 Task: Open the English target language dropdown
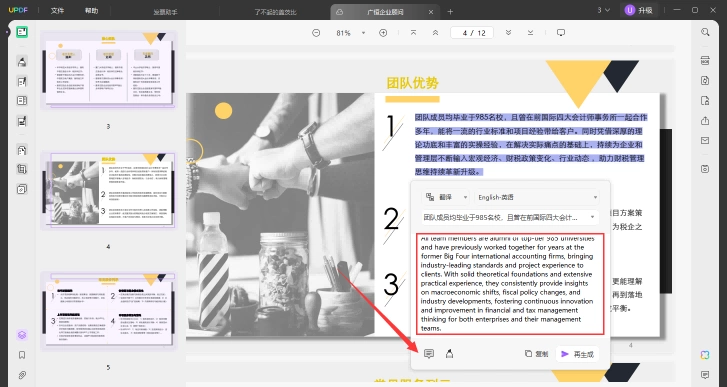[536, 197]
